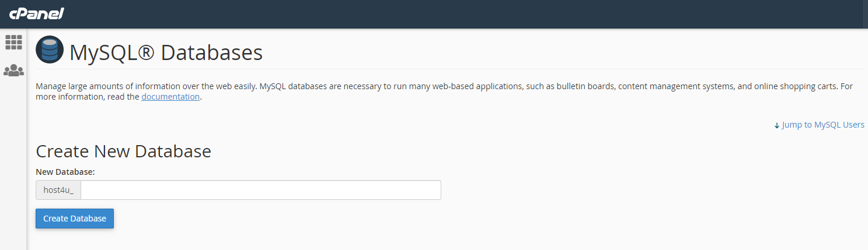Screen dimensions: 868x250
Task: Open the documentation link
Action: click(x=170, y=97)
